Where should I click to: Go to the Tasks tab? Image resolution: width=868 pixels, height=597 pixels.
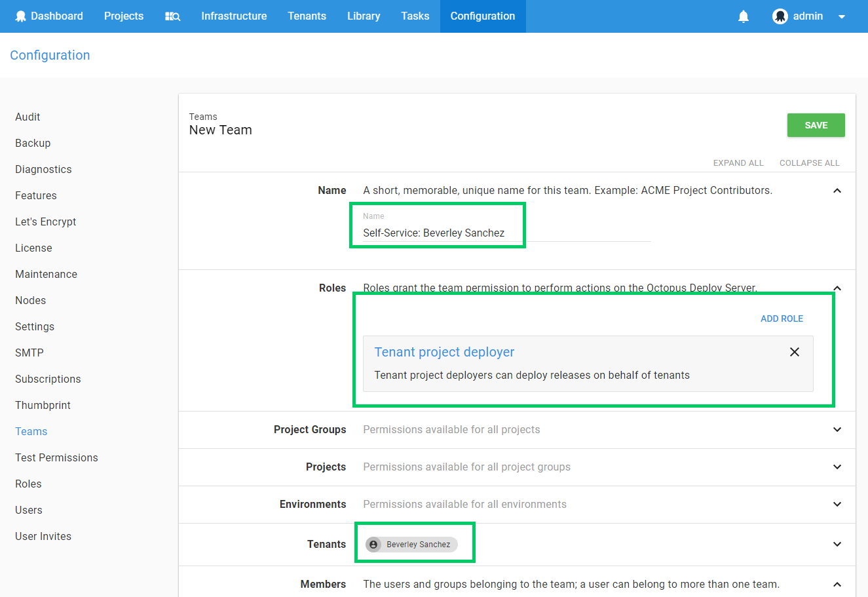pos(415,16)
